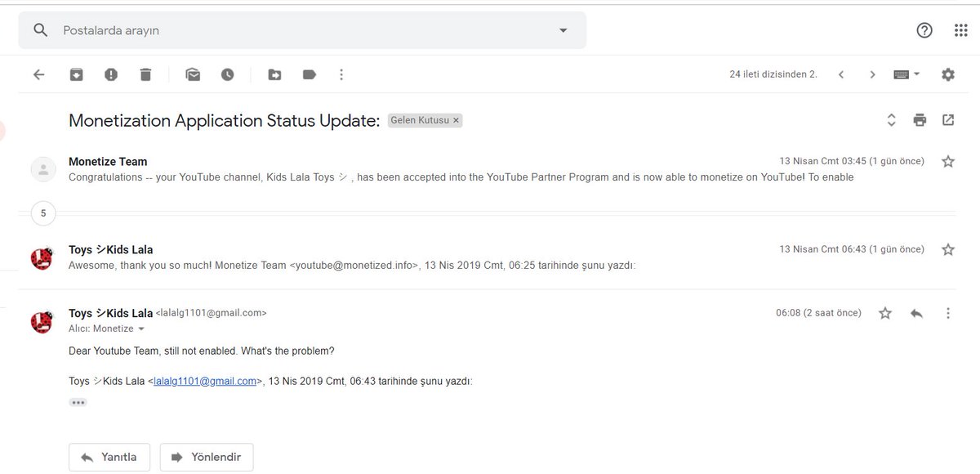Report conversation as spam
The width and height of the screenshot is (980, 474).
[x=111, y=74]
